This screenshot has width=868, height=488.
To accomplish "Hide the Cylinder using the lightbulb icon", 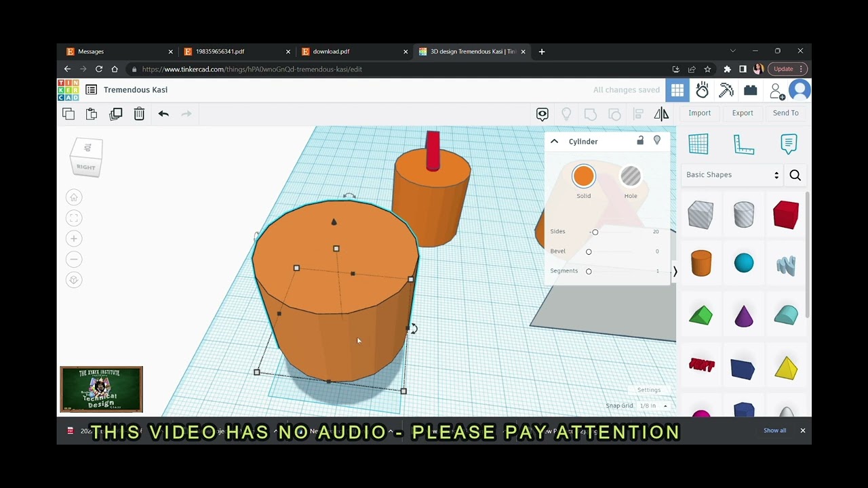I will [x=657, y=140].
